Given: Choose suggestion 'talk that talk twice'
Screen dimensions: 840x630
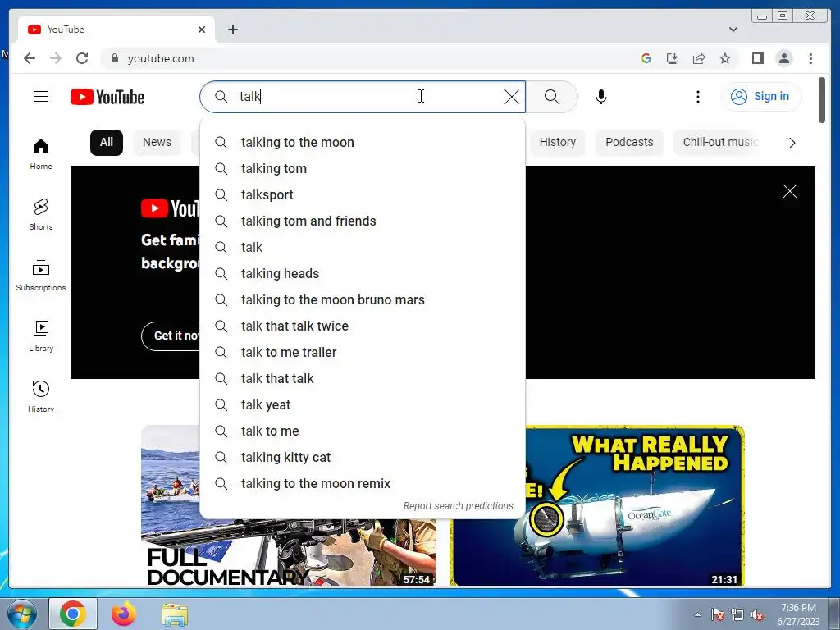Looking at the screenshot, I should (x=362, y=326).
